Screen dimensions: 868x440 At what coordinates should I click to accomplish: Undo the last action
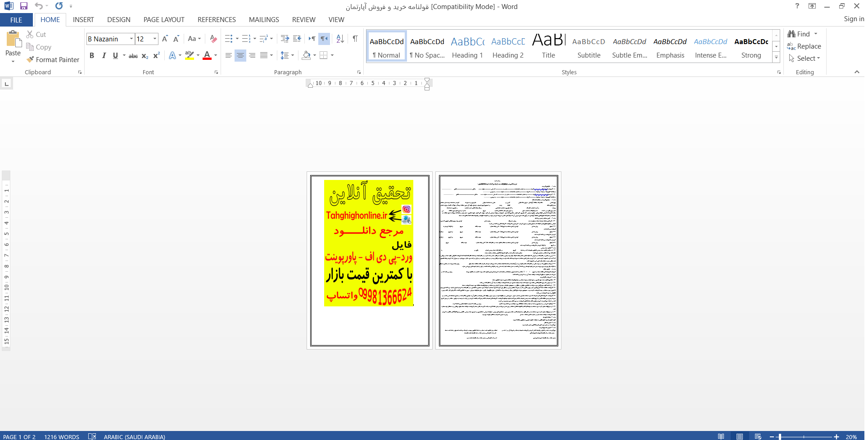[39, 6]
